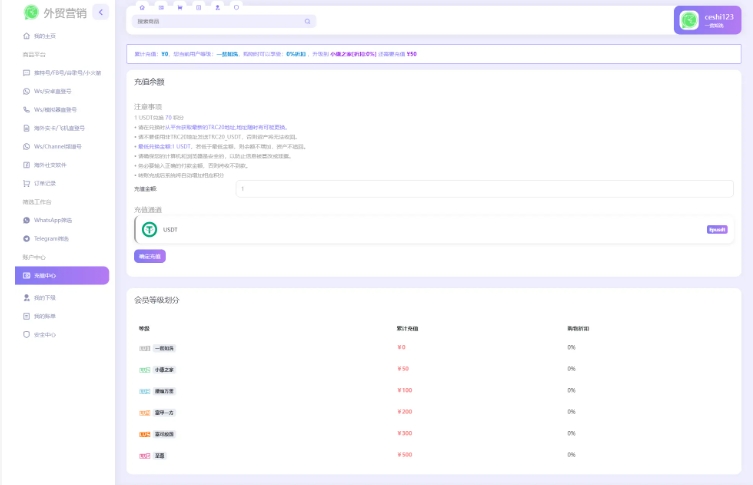Click the green WhatsApp-style logo in the sidebar
This screenshot has width=753, height=485.
[31, 12]
